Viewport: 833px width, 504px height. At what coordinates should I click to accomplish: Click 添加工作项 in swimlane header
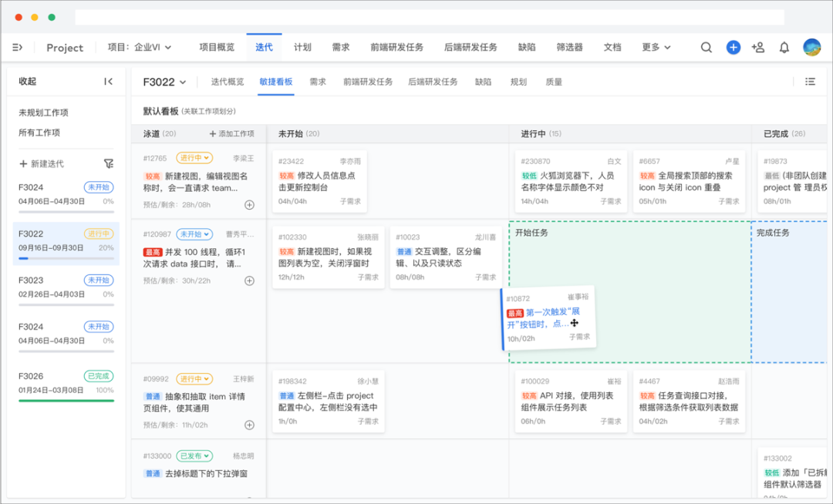pyautogui.click(x=231, y=134)
